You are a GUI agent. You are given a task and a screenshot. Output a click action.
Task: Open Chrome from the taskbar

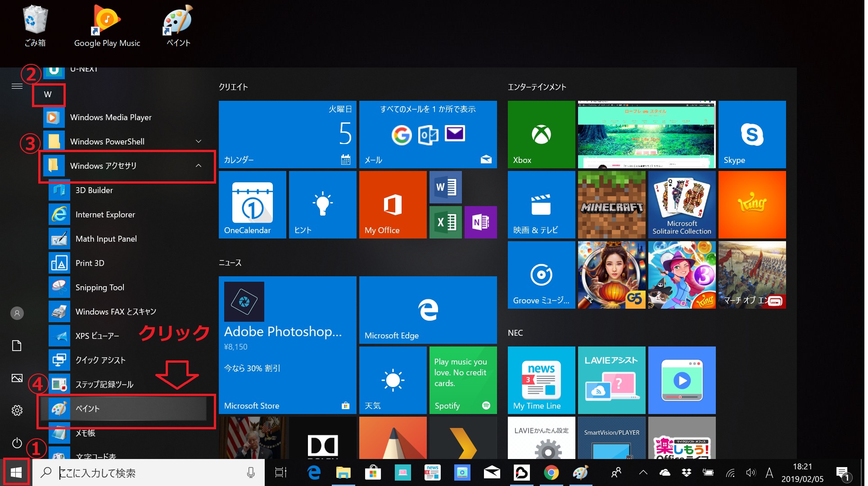(x=551, y=472)
